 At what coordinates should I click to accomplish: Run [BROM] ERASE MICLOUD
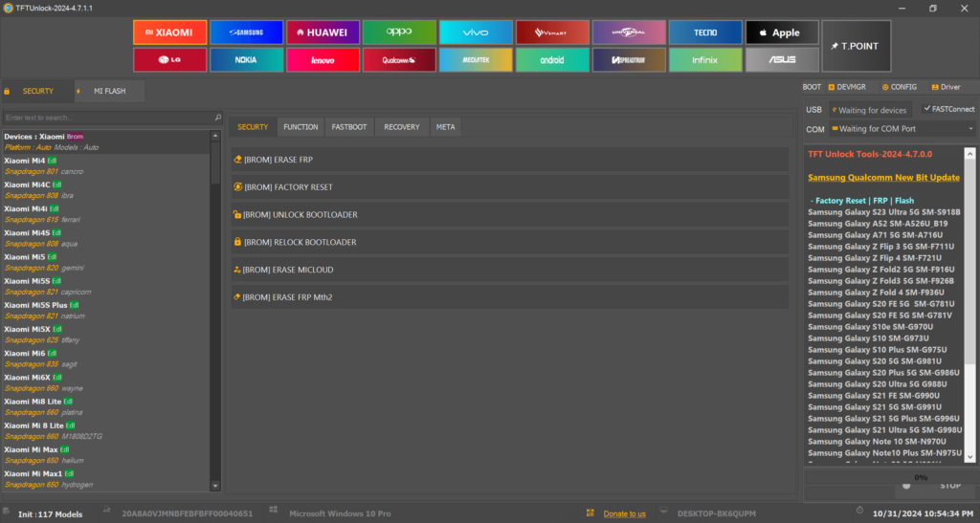pos(509,270)
